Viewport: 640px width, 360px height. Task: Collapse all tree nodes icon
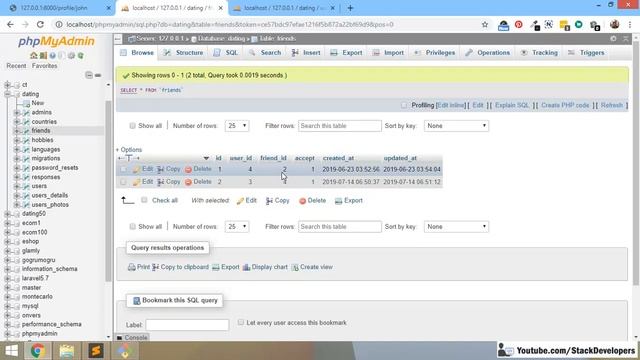pos(89,75)
